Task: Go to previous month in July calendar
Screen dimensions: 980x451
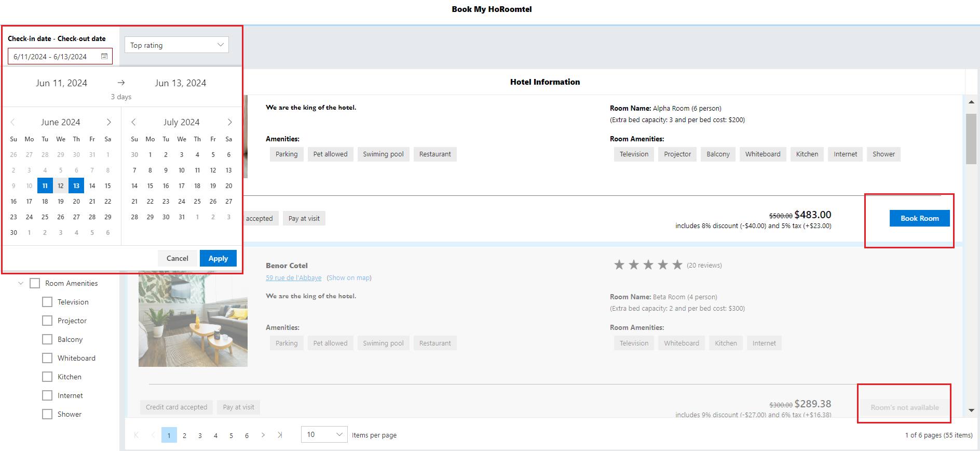Action: 133,122
